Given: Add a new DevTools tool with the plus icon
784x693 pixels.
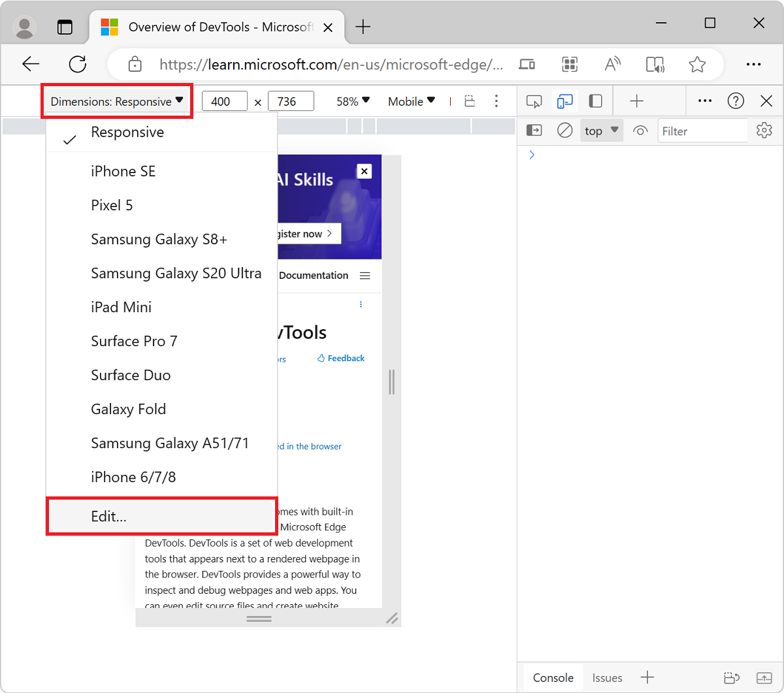Looking at the screenshot, I should pyautogui.click(x=636, y=101).
